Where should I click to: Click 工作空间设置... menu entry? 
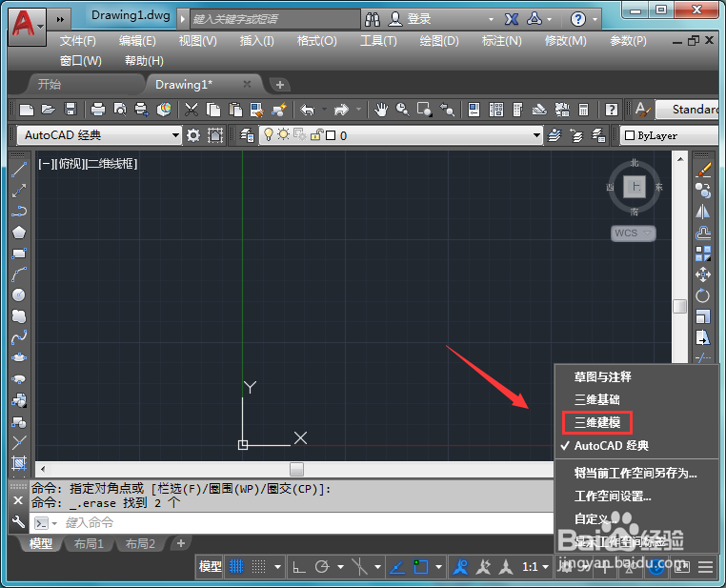pyautogui.click(x=613, y=497)
